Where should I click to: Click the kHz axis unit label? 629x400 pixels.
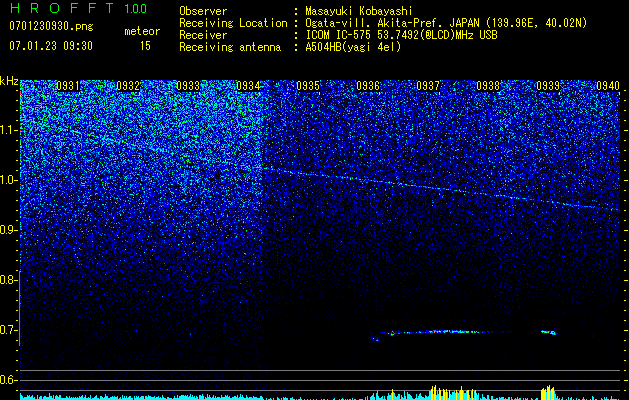pyautogui.click(x=9, y=81)
